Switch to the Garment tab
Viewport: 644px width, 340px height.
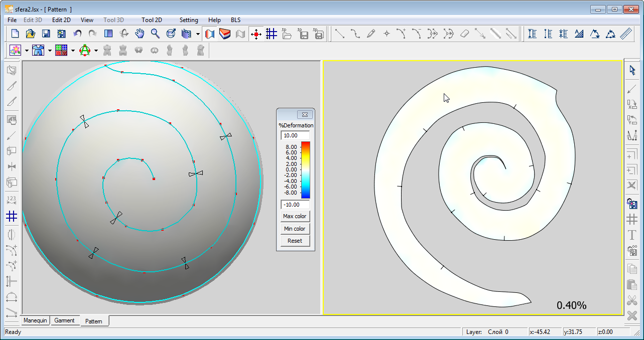64,320
